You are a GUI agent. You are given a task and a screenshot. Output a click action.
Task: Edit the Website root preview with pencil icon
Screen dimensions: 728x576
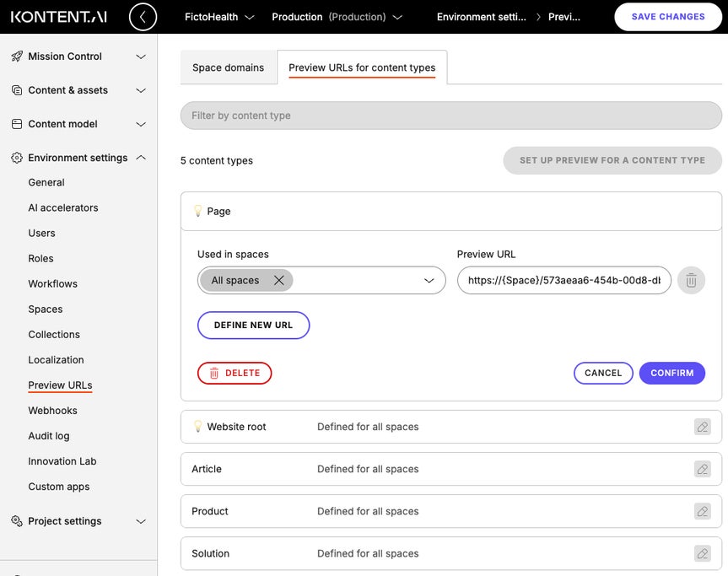[703, 427]
